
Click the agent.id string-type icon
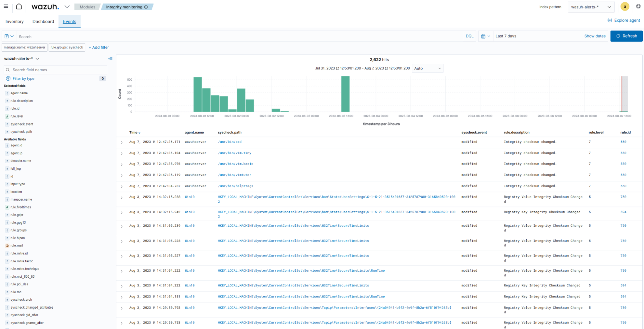[7, 145]
